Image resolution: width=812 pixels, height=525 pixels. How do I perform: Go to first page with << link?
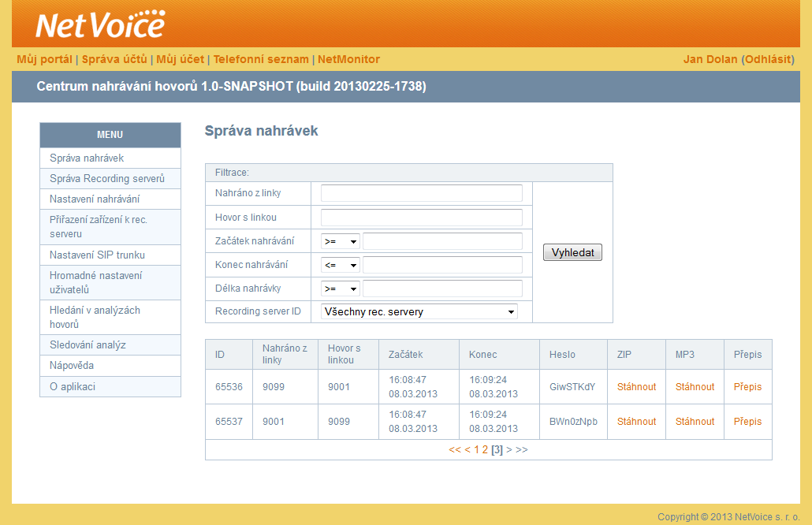pos(455,450)
